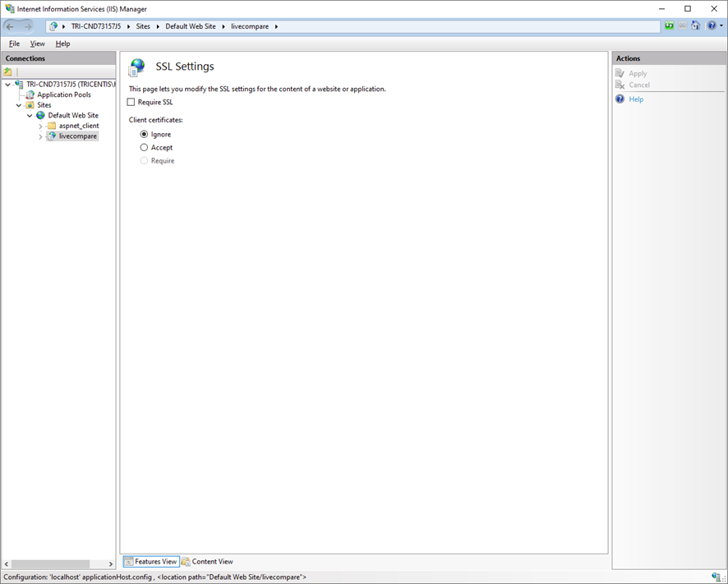Select the Accept client certificates radio button
Viewport: 728px width, 584px height.
tap(144, 147)
